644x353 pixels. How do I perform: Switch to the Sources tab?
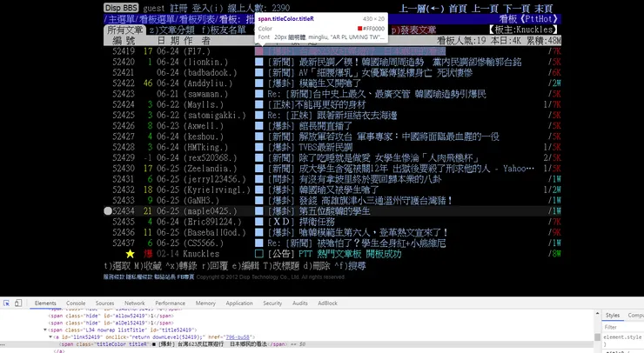[x=104, y=303]
